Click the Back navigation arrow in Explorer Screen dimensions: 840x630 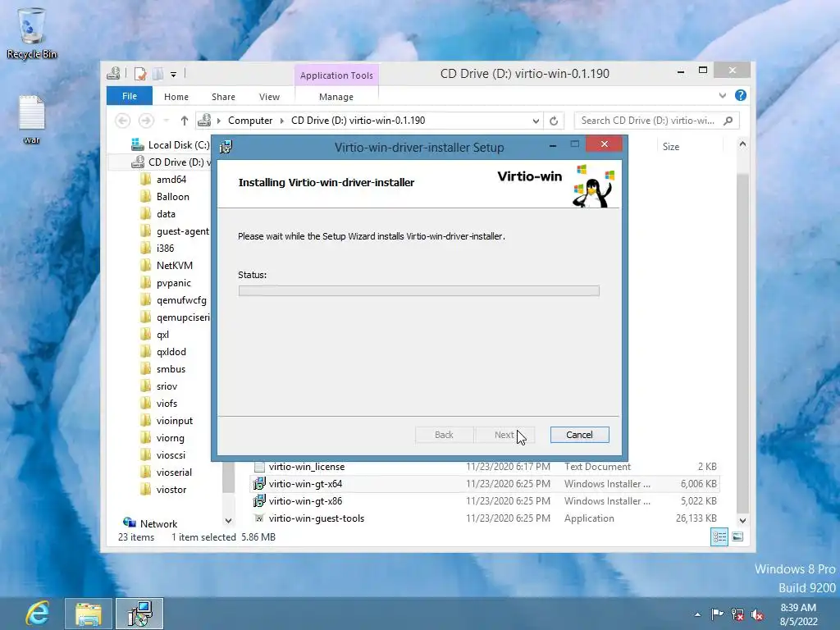[x=123, y=121]
